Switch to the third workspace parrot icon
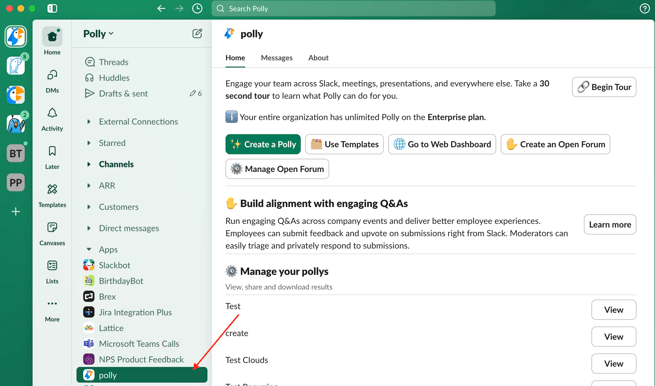The image size is (655, 386). point(16,95)
